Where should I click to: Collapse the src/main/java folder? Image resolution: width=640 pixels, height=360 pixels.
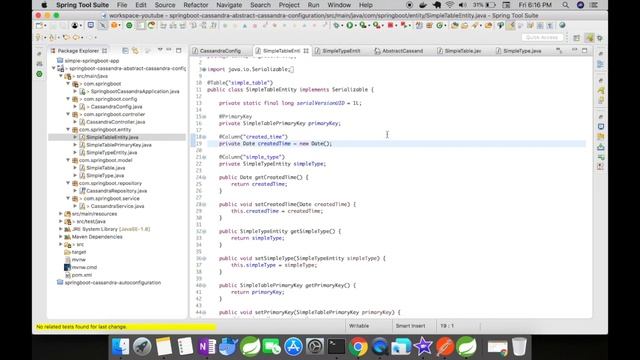pos(61,76)
